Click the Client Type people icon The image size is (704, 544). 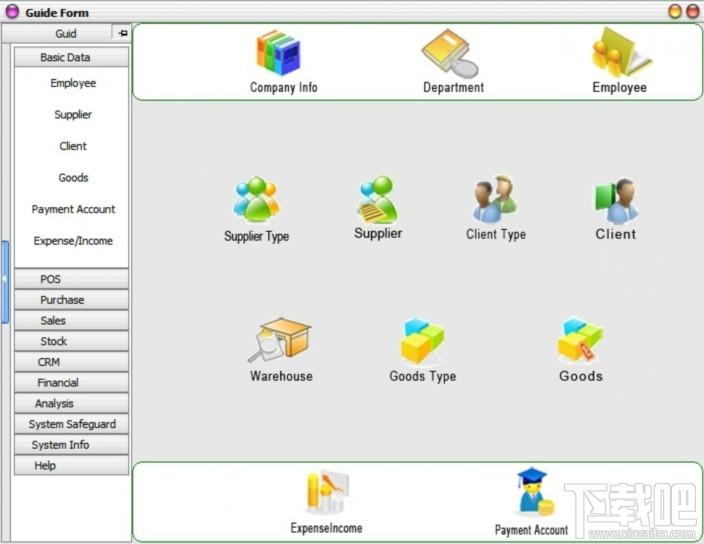[495, 199]
